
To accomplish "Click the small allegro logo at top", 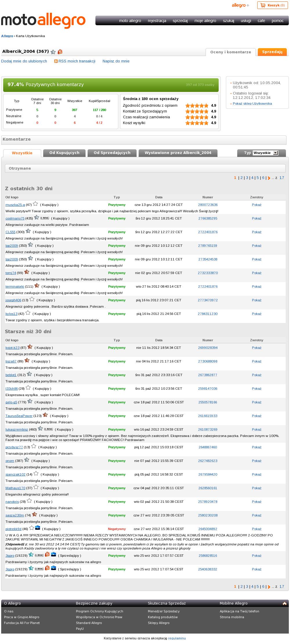I will click(239, 5).
